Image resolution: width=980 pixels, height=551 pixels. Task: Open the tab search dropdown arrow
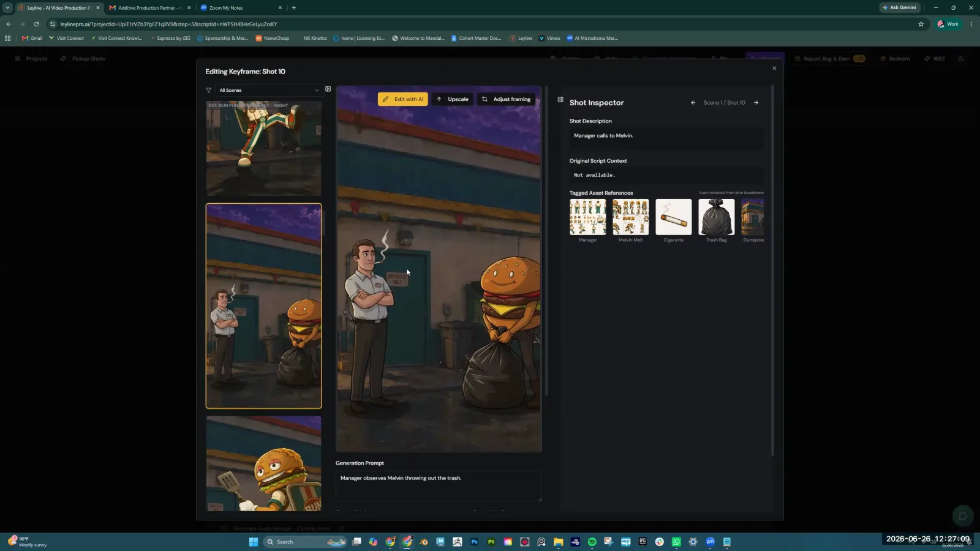(x=7, y=8)
